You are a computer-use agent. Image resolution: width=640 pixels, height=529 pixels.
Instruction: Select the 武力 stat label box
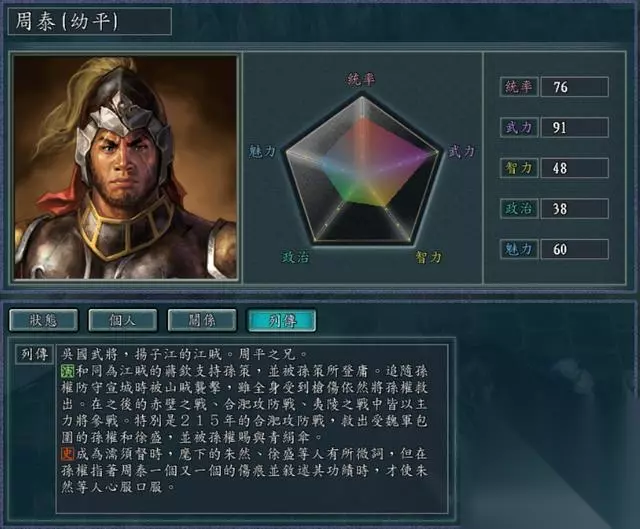519,127
